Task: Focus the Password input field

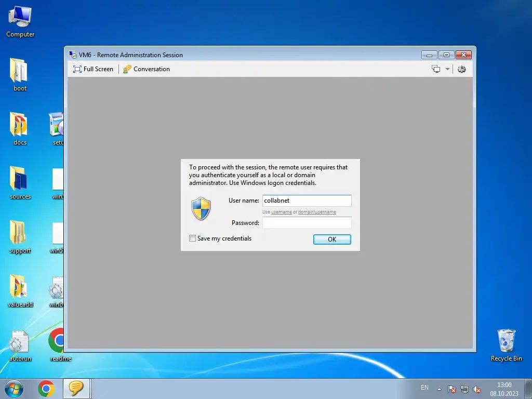Action: 307,222
